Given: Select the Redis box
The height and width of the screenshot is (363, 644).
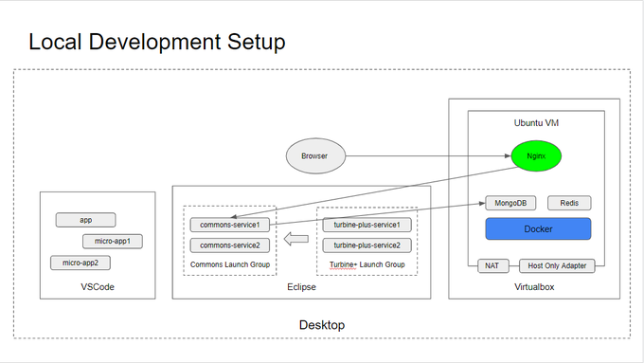Looking at the screenshot, I should (569, 203).
